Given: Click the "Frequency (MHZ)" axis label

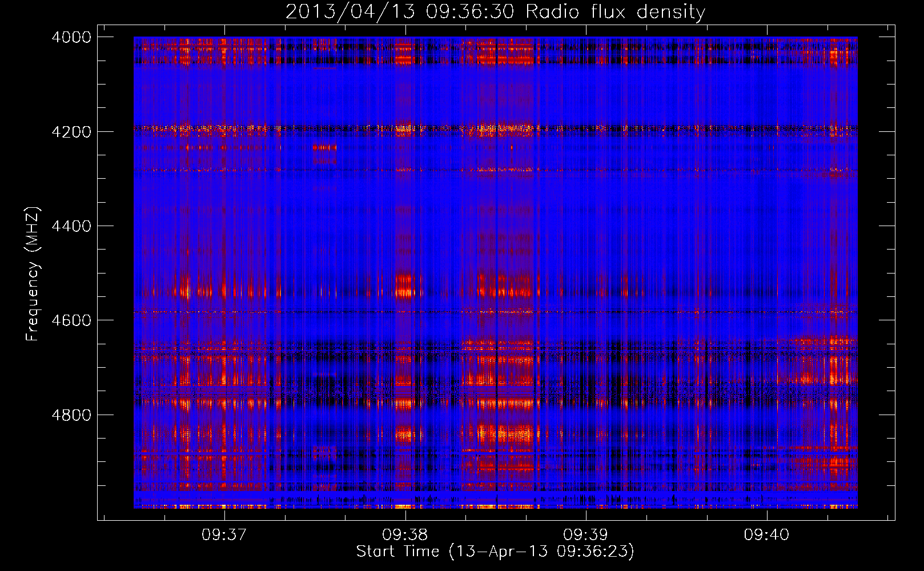Looking at the screenshot, I should [33, 274].
